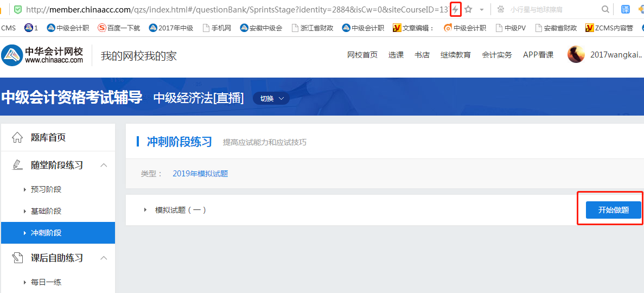Click the lightning speed-mode icon in address bar
The image size is (644, 293).
click(x=455, y=9)
